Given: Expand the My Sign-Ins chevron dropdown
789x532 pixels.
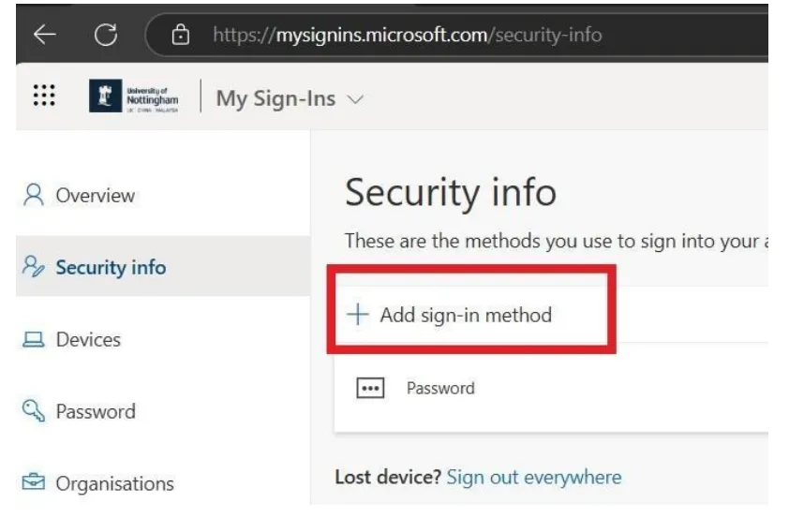Looking at the screenshot, I should (x=355, y=99).
